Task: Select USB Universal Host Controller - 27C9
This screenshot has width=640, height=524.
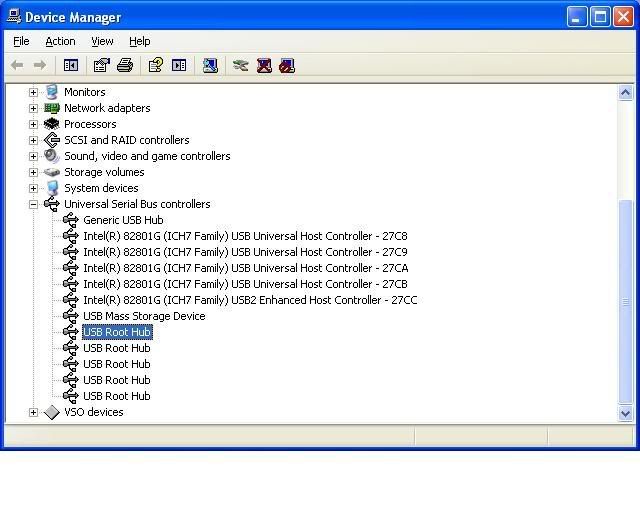Action: click(x=245, y=252)
